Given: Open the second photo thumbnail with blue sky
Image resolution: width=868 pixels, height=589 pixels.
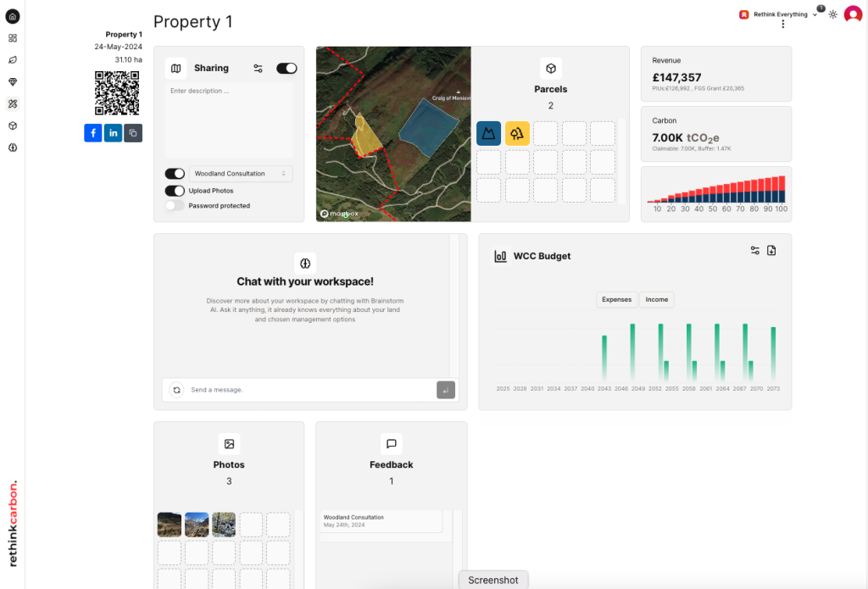Looking at the screenshot, I should (x=197, y=525).
